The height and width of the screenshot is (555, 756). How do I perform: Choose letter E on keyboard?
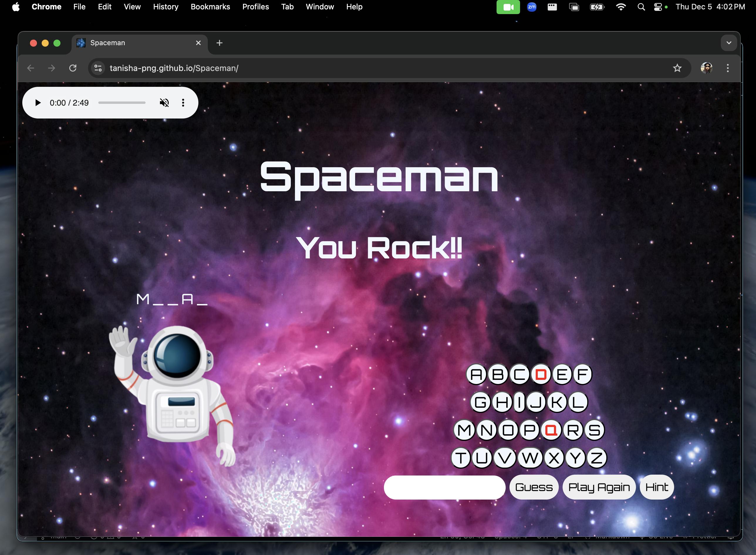click(x=562, y=374)
